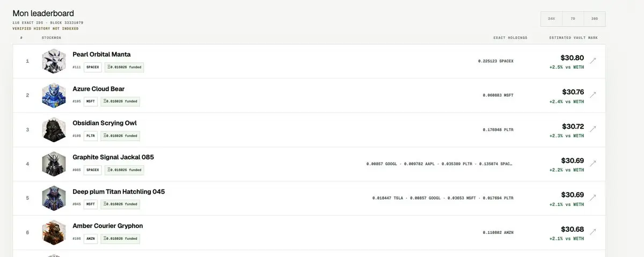
Task: Click Pearl Orbital Manta avatar image
Action: [54, 61]
